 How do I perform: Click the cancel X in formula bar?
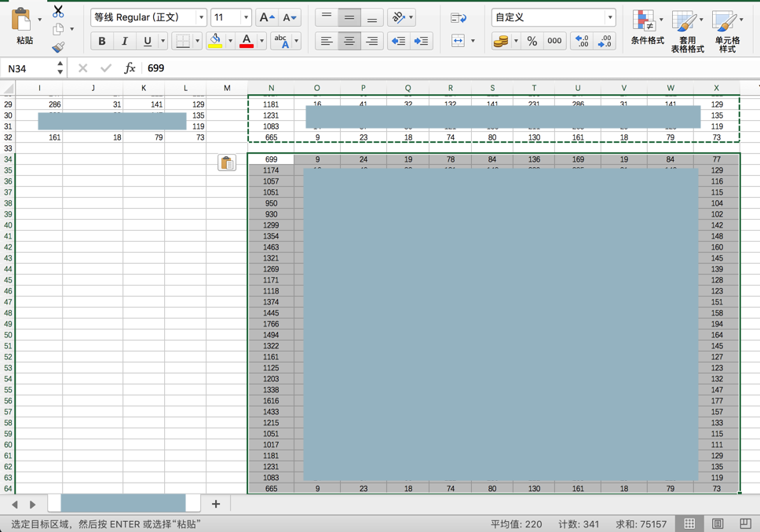[83, 68]
